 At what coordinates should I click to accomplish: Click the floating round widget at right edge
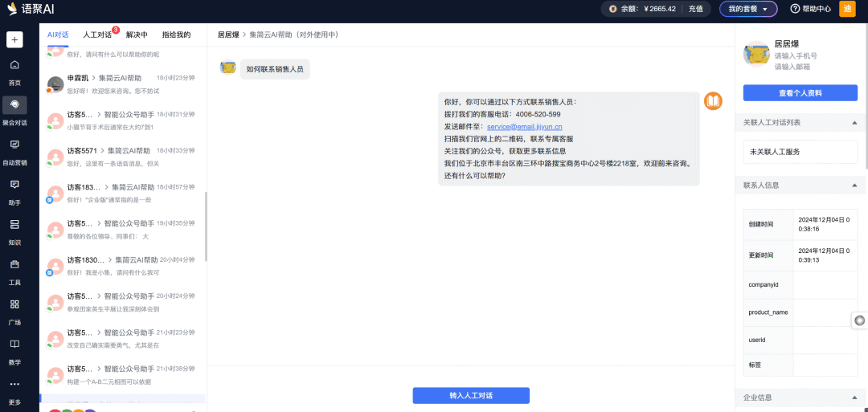(859, 320)
